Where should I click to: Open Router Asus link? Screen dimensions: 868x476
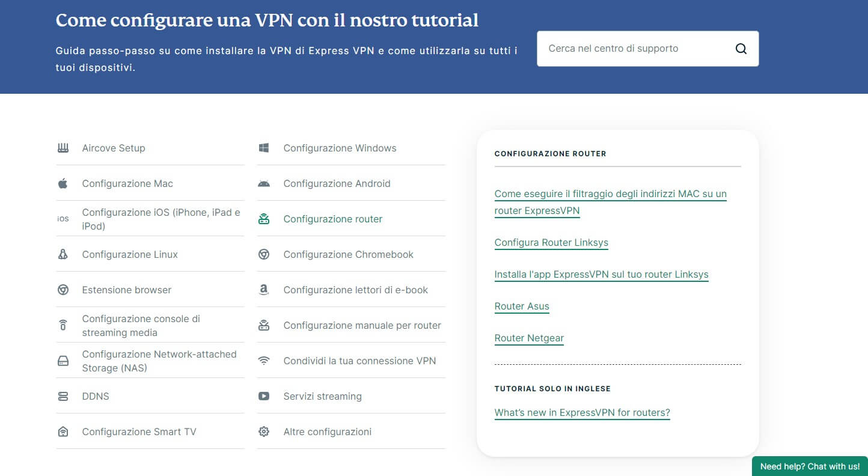[522, 307]
